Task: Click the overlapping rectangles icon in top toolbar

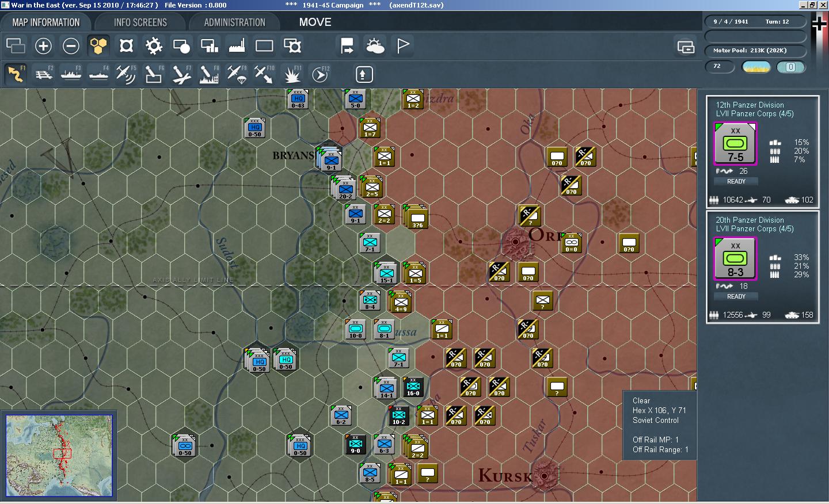Action: (16, 45)
